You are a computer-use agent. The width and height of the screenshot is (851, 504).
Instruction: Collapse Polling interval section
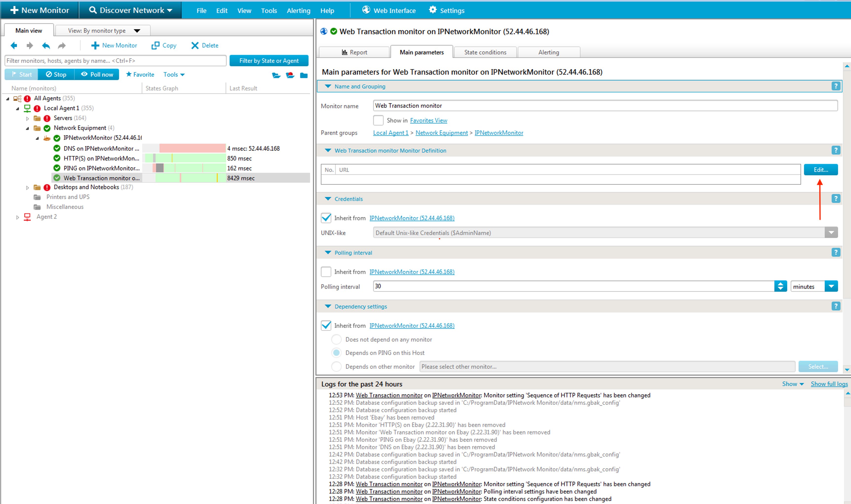(328, 252)
